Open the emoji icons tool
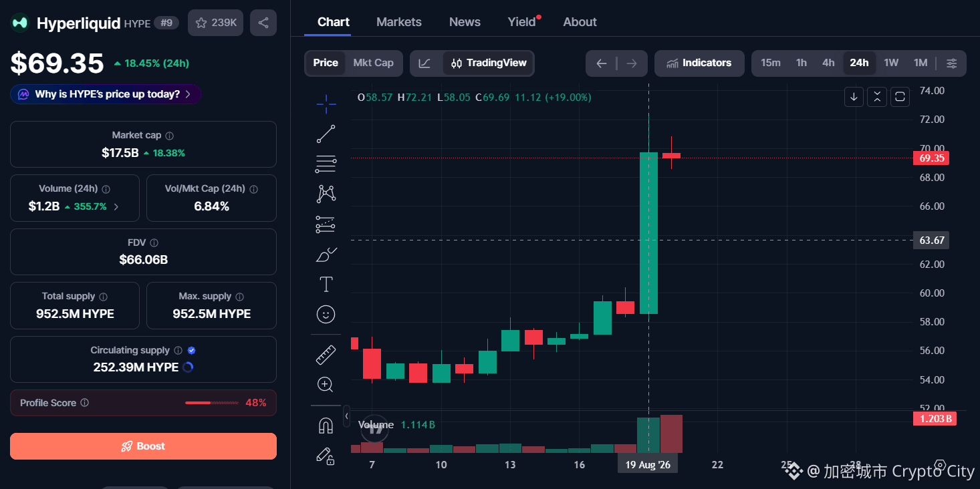This screenshot has width=980, height=489. tap(326, 314)
